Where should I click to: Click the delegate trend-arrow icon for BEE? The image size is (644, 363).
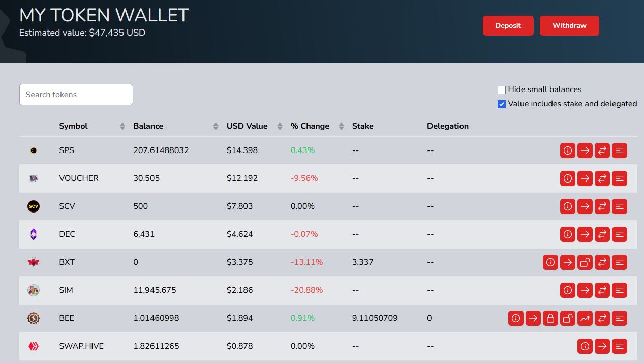tap(585, 318)
